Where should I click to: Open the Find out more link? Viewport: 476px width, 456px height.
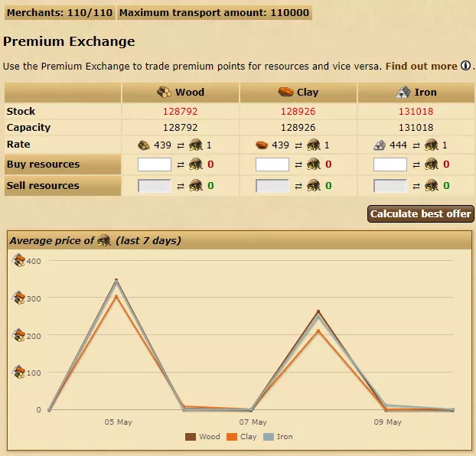421,67
